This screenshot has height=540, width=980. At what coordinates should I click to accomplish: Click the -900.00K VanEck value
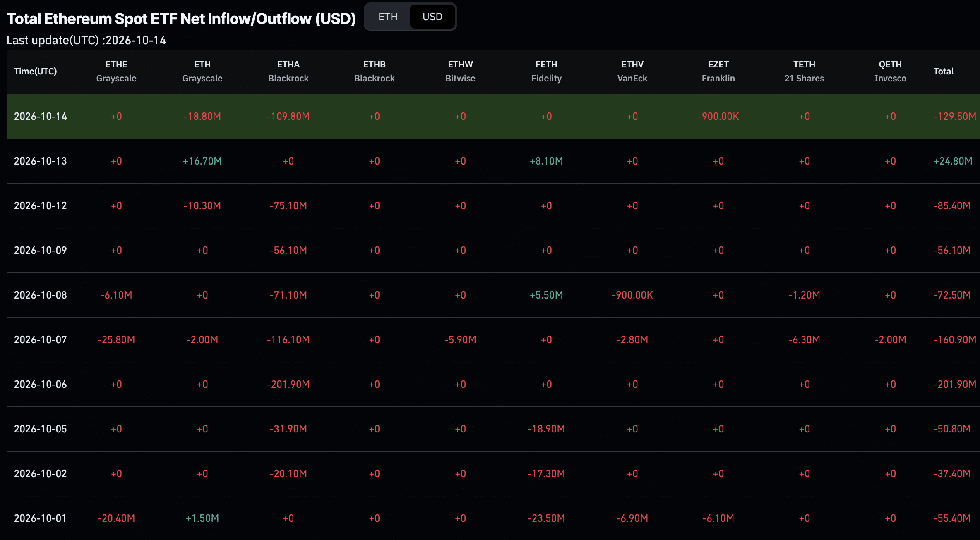click(x=632, y=295)
